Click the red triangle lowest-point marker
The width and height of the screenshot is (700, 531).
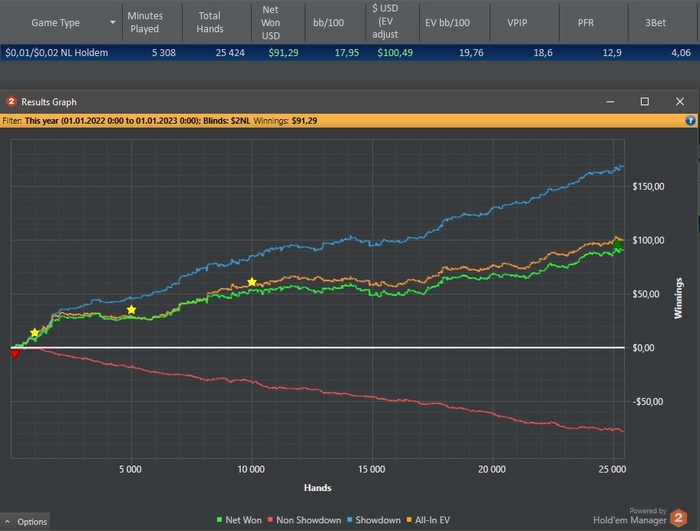pyautogui.click(x=14, y=354)
